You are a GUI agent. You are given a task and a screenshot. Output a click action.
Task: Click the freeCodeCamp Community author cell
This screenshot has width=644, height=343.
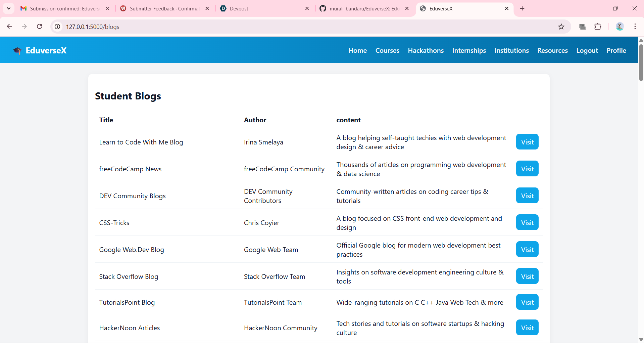pyautogui.click(x=284, y=169)
